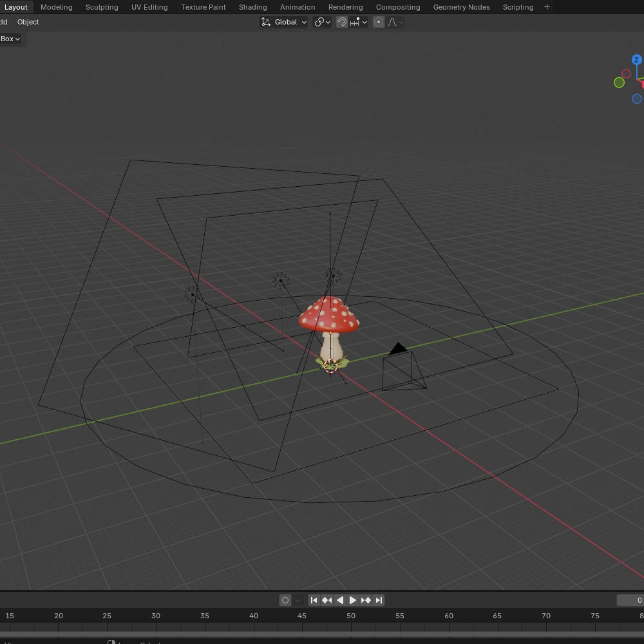This screenshot has width=644, height=644.
Task: Jump to the first frame
Action: click(x=314, y=600)
